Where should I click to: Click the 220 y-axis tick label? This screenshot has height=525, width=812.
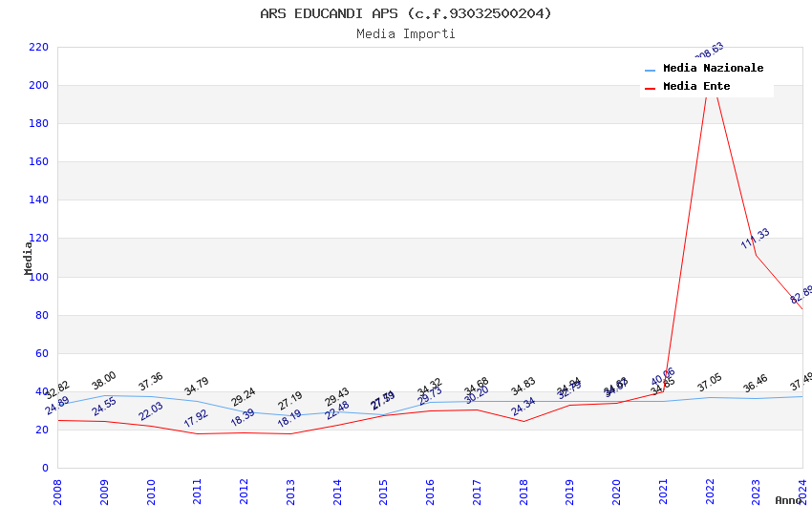(x=39, y=47)
